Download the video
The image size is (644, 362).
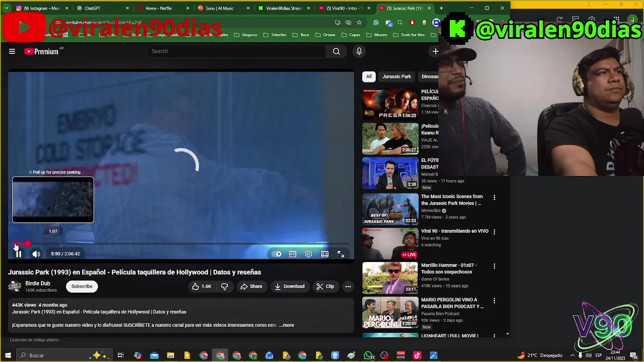pyautogui.click(x=289, y=287)
